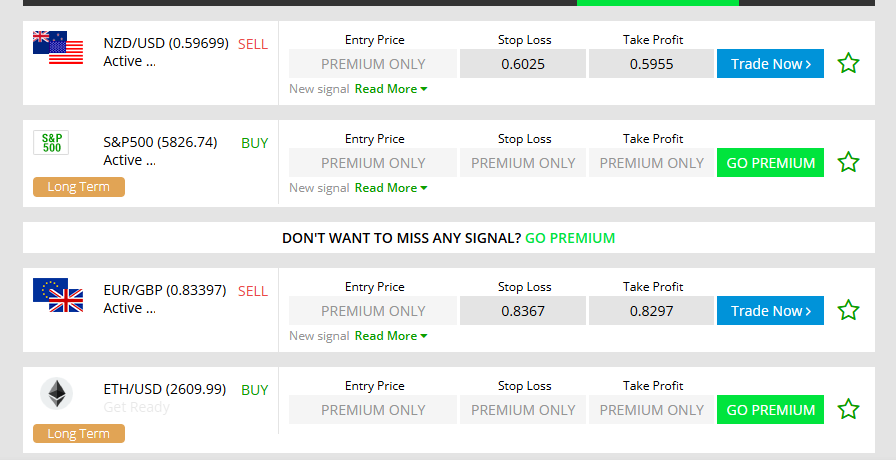Image resolution: width=896 pixels, height=460 pixels.
Task: Click the S&P500 Long Term tag
Action: (79, 187)
